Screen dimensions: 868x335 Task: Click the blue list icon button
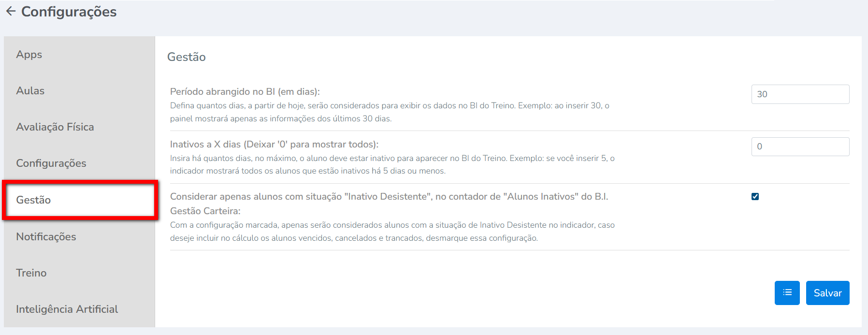point(787,293)
